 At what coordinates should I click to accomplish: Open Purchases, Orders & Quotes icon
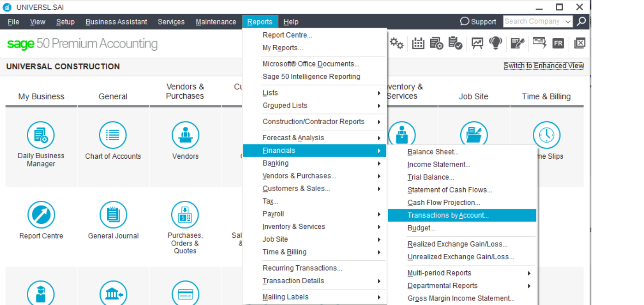click(x=185, y=215)
